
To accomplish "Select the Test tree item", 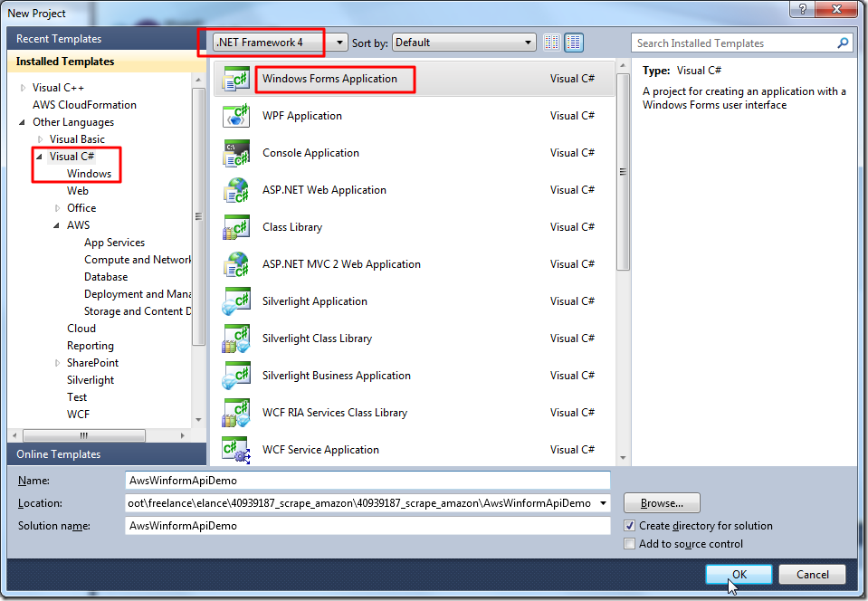I will tap(77, 397).
